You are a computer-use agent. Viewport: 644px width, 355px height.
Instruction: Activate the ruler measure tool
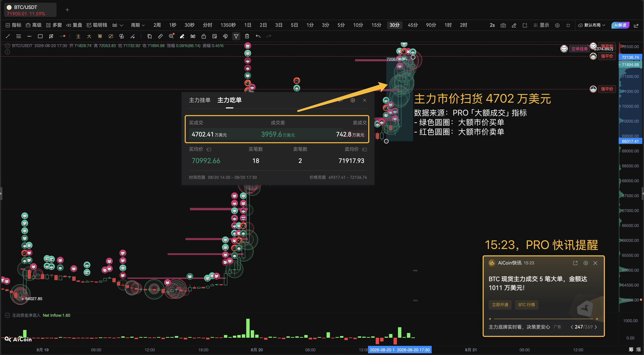click(x=160, y=36)
